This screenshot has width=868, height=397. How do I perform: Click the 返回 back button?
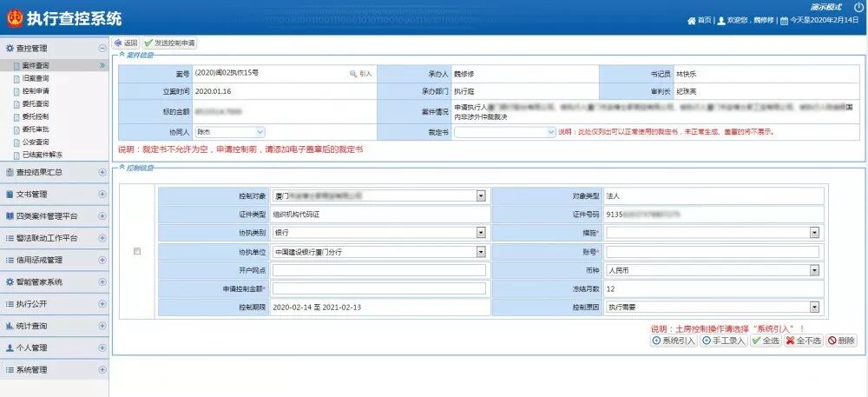click(126, 43)
